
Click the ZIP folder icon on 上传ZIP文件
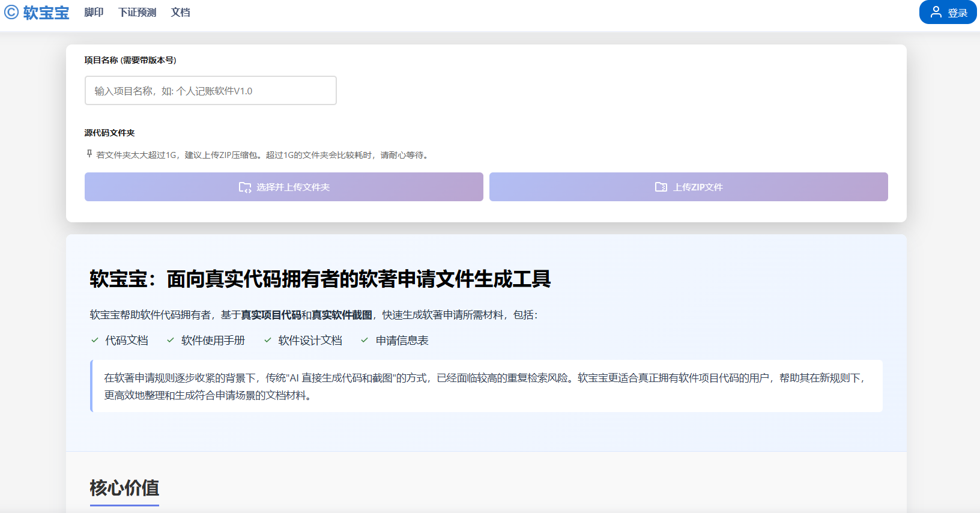tap(661, 187)
